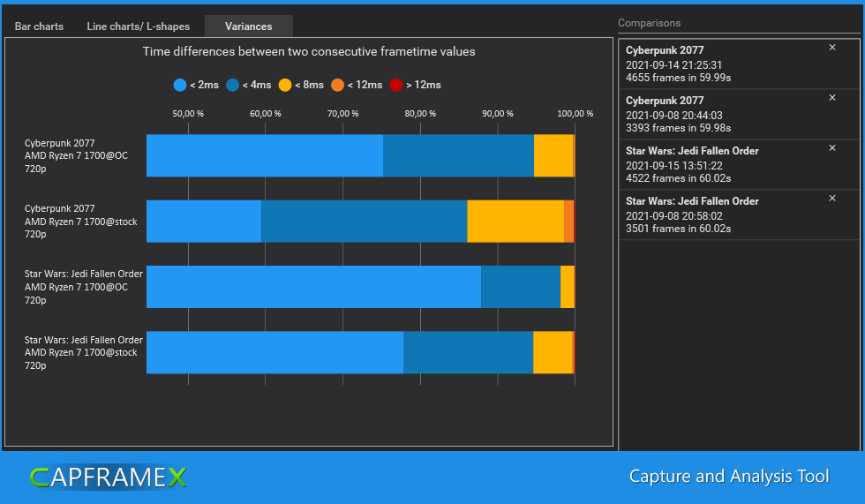865x504 pixels.
Task: Select the Variances tab
Action: tap(248, 26)
